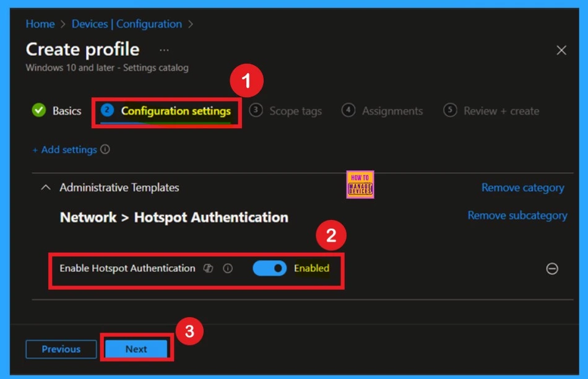Toggle the Enable Hotspot Authentication switch
This screenshot has height=379, width=588.
click(269, 268)
